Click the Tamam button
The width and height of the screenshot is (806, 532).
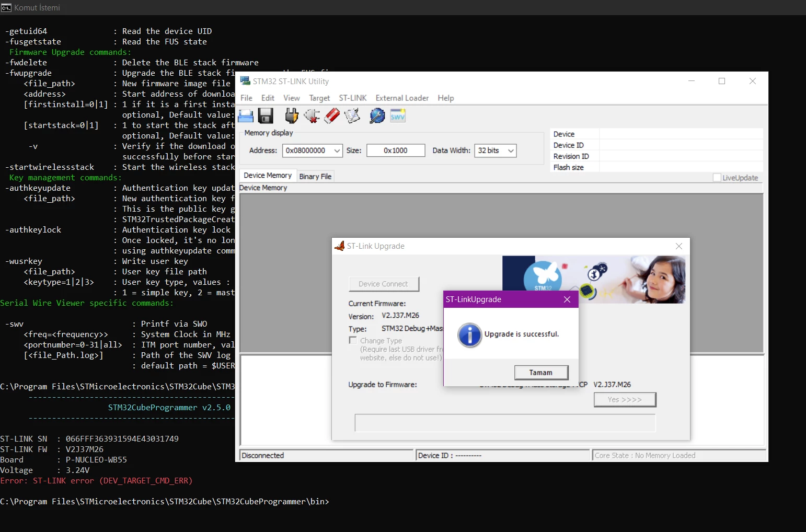540,373
